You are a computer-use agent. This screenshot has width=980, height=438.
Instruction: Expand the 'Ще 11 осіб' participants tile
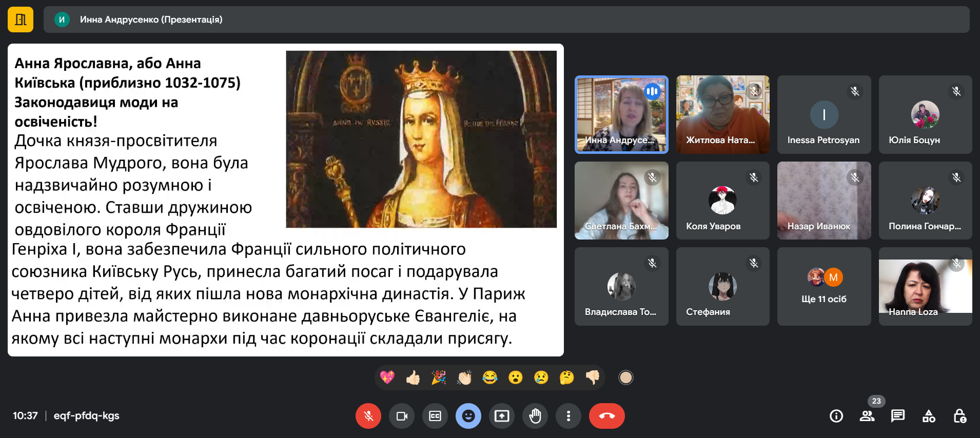[824, 286]
